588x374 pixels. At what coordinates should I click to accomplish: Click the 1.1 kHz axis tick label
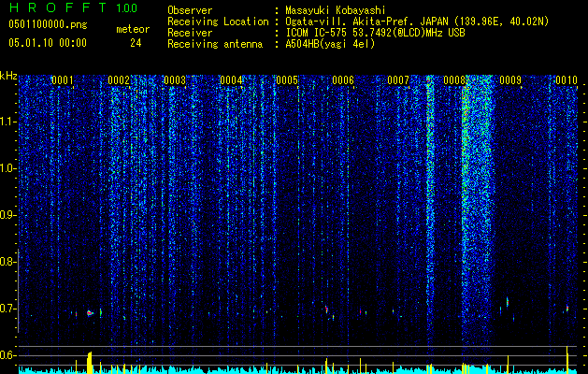8,122
